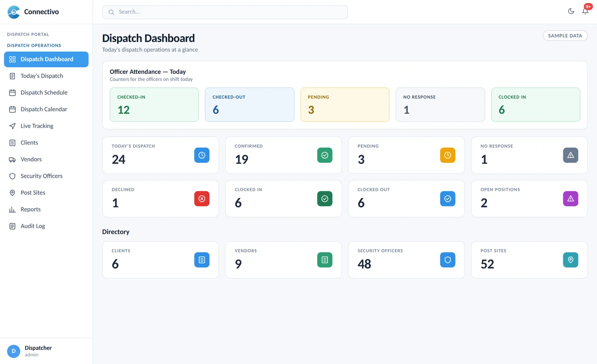Click the gray No Response warning icon
This screenshot has width=597, height=364.
click(x=571, y=155)
